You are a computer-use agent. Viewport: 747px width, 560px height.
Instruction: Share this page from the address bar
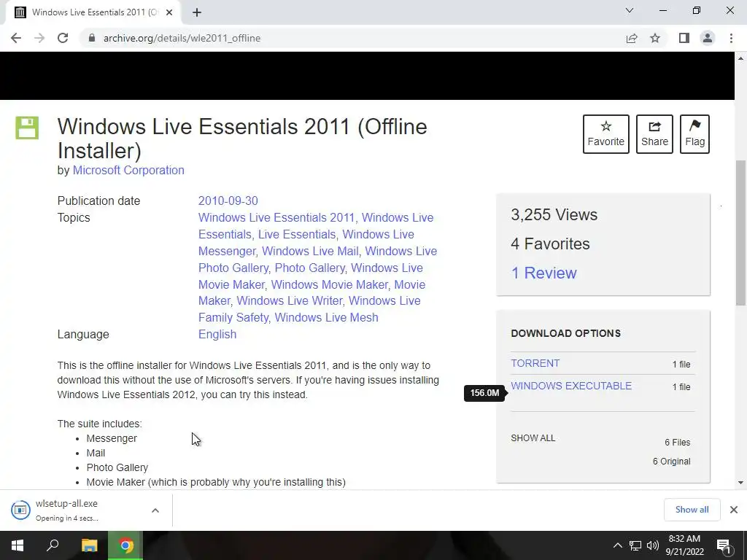[632, 38]
